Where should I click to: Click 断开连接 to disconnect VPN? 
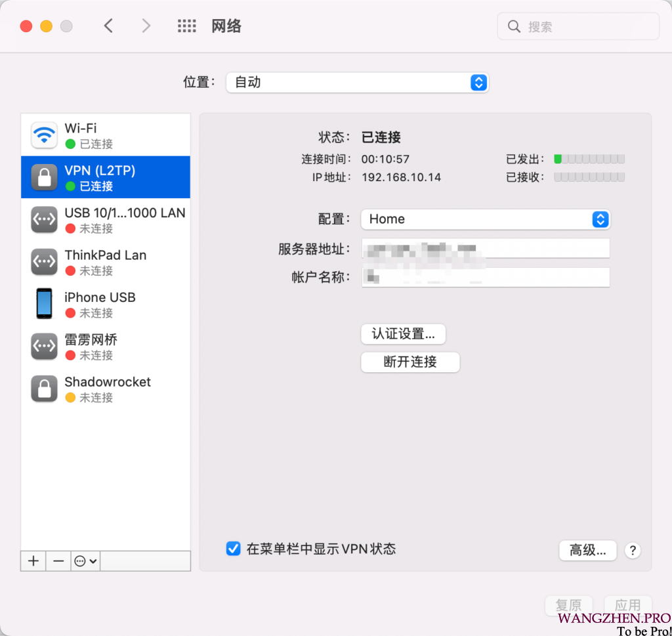point(410,362)
